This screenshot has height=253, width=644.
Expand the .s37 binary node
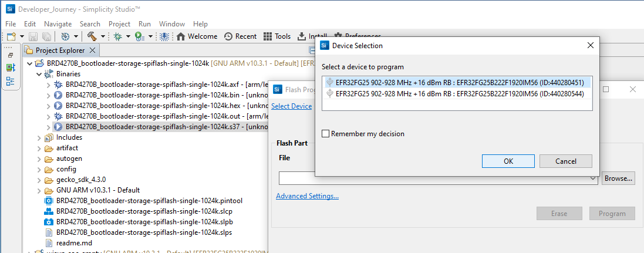[x=49, y=127]
